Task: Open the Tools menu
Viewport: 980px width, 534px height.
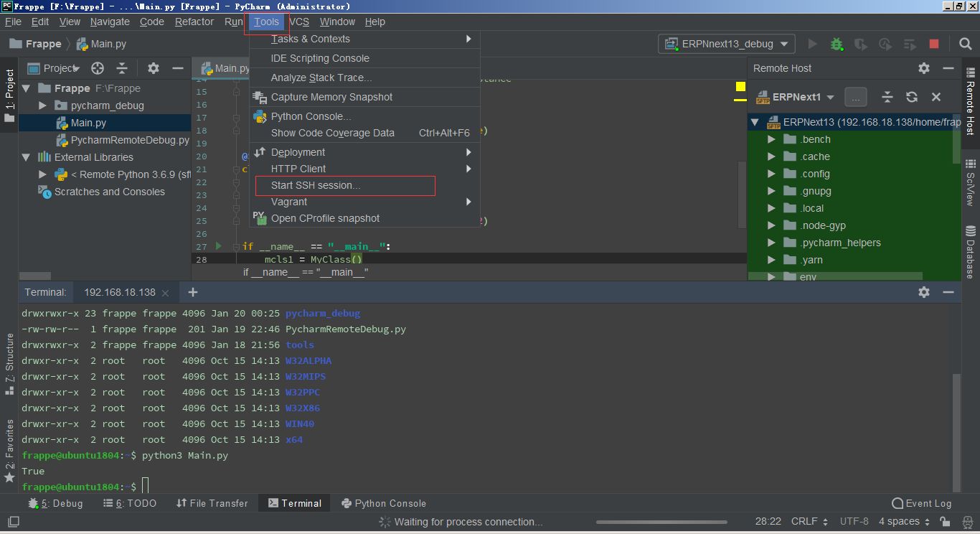Action: [266, 22]
